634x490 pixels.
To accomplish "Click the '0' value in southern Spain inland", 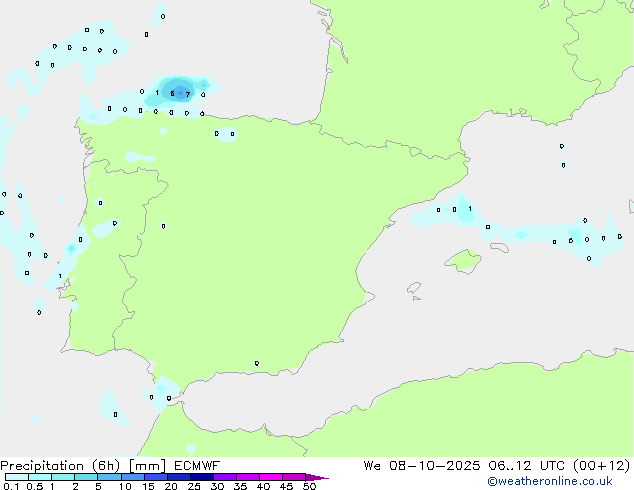I will pos(257,363).
